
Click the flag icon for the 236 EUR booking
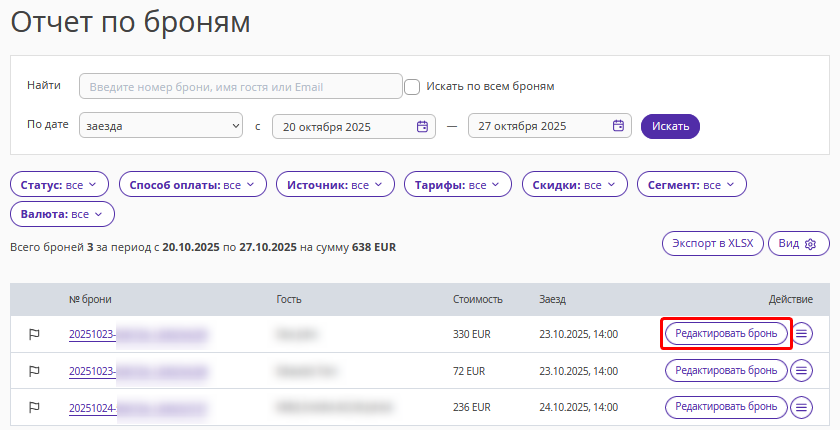tap(34, 407)
